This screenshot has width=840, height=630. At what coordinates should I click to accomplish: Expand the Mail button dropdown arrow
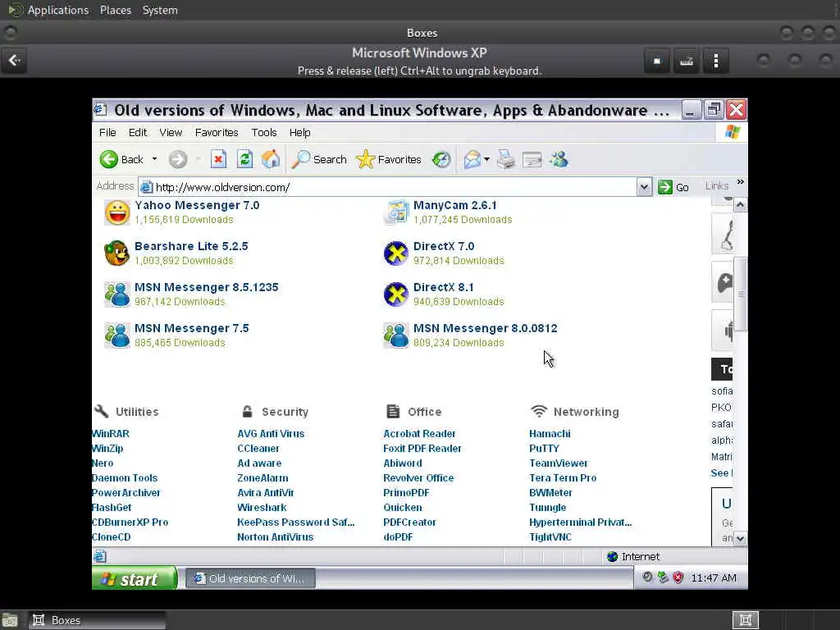[486, 159]
